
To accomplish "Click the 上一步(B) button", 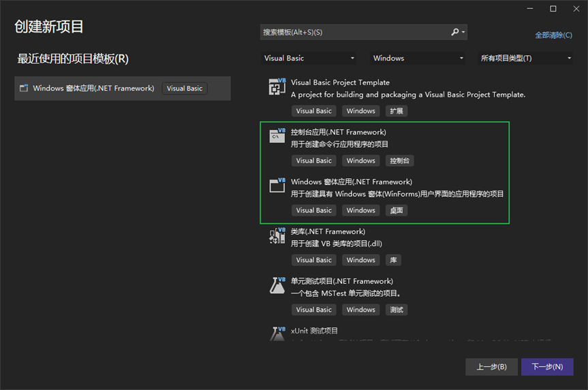I will (x=492, y=367).
